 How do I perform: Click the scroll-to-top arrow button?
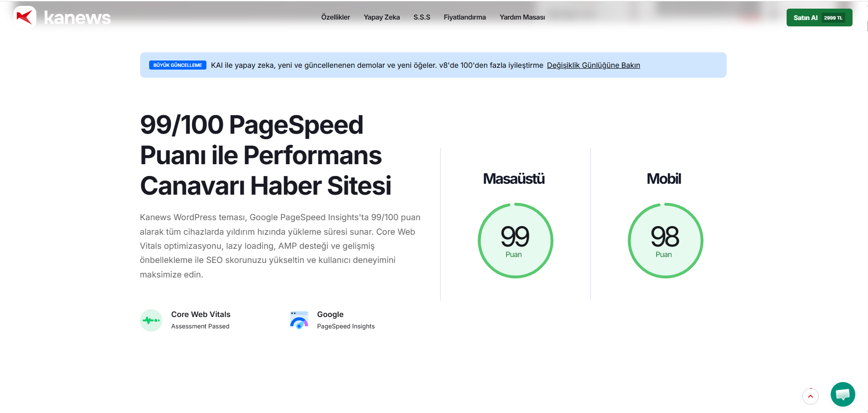810,396
